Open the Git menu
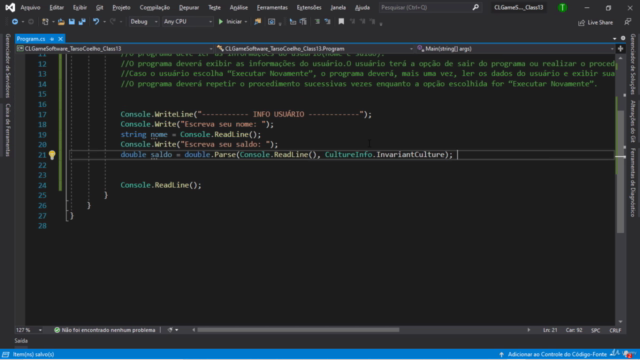 pyautogui.click(x=99, y=7)
